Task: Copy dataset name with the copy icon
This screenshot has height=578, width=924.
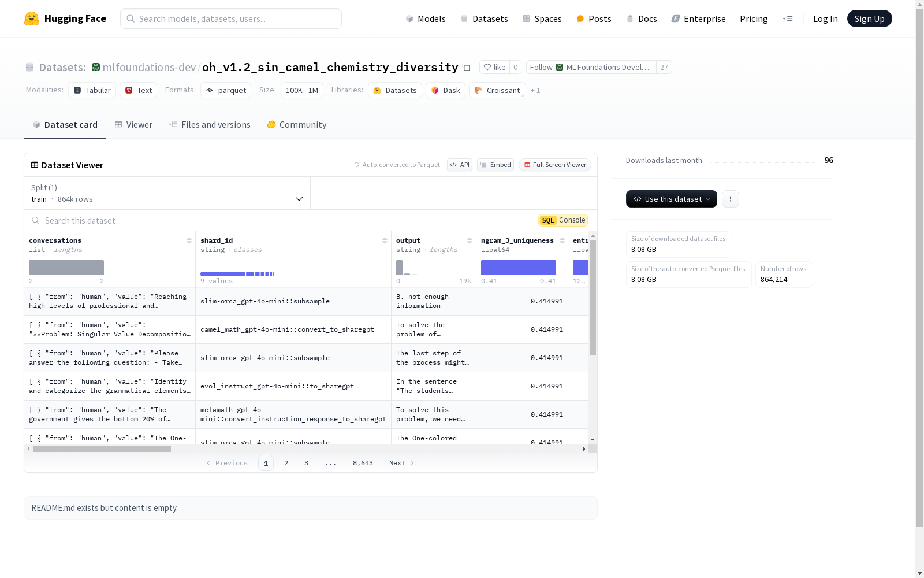Action: pos(466,67)
